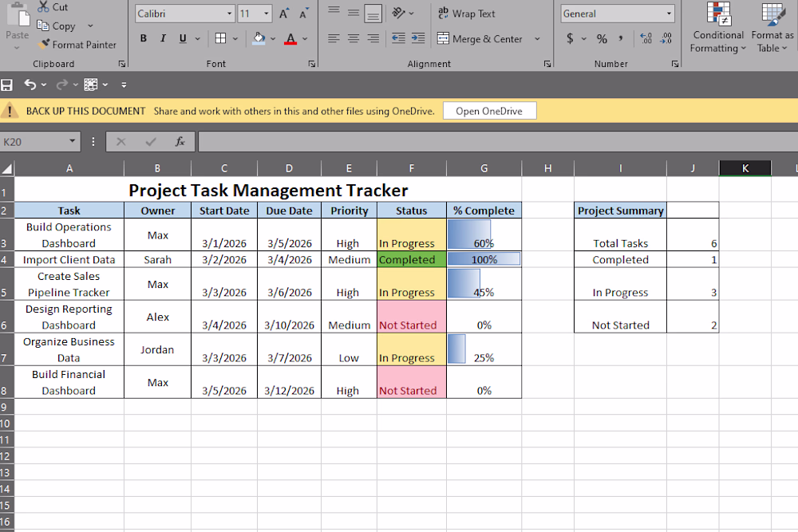Increase decimal places
The image size is (798, 532).
[646, 38]
